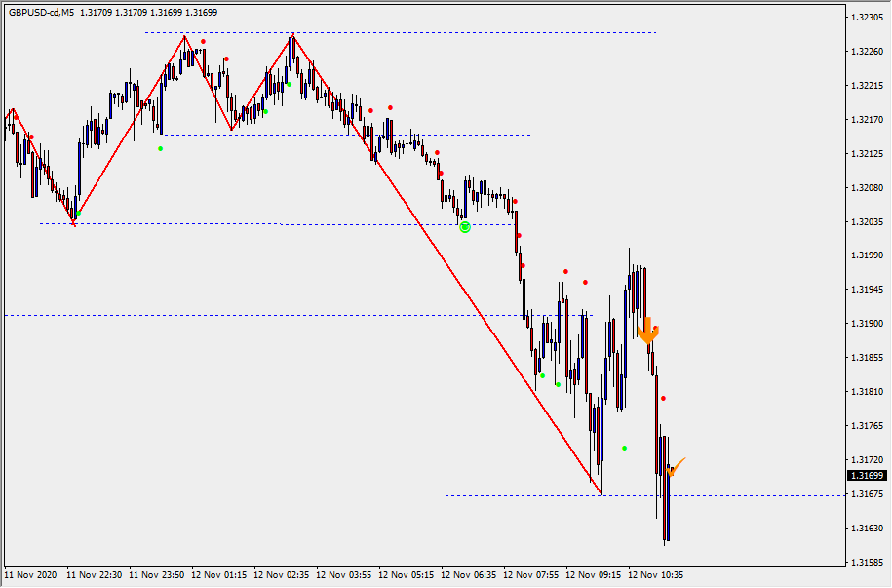The image size is (892, 588).
Task: Click the 1.32305 price axis label
Action: [866, 18]
